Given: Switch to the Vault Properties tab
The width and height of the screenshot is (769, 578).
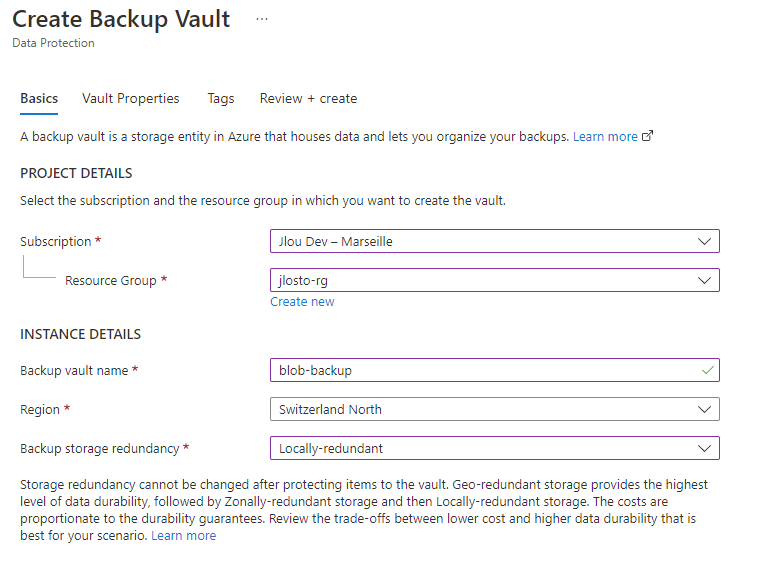Looking at the screenshot, I should click(130, 99).
